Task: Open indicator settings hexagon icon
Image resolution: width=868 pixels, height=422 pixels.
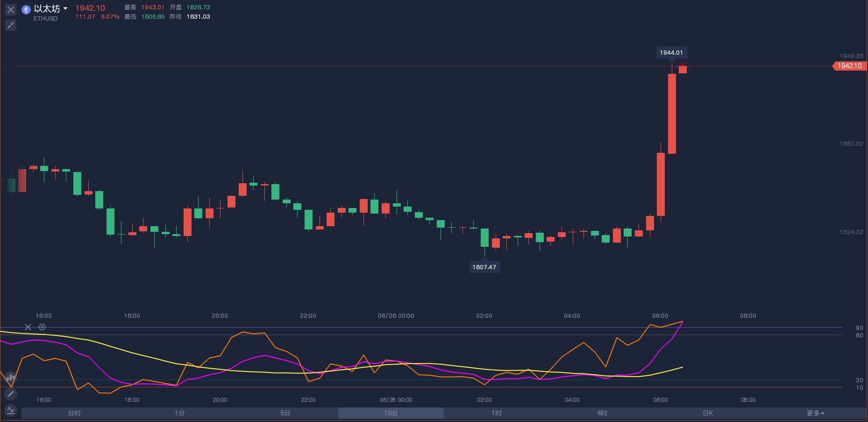Action: 42,327
